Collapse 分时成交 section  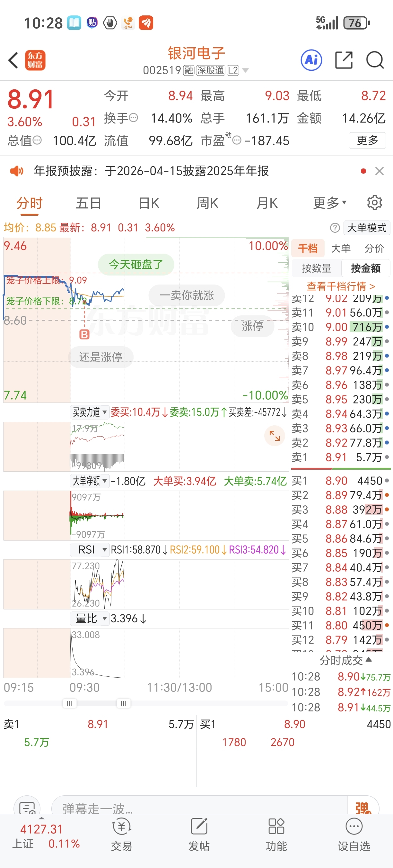click(x=345, y=660)
